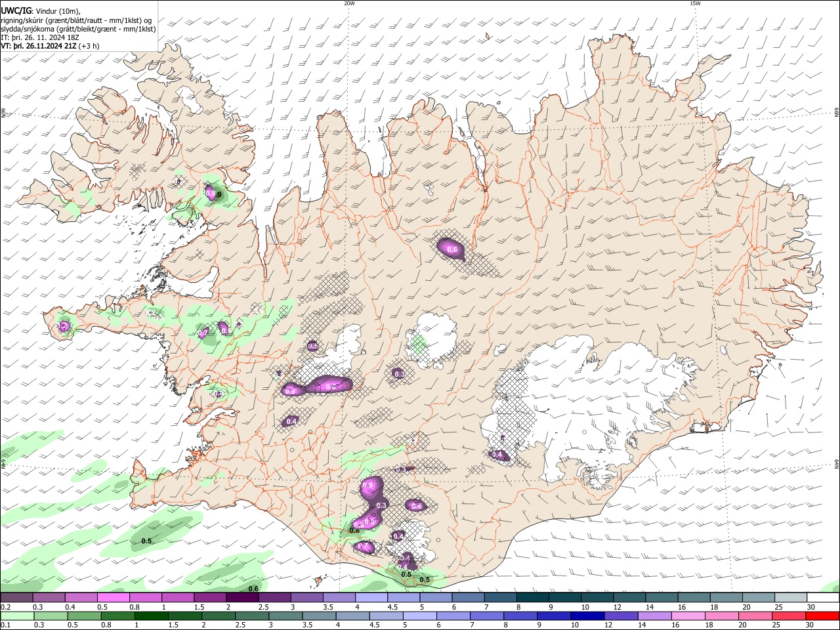This screenshot has width=840, height=630.
Task: Pick the light purple swatch above 14, bottom bar
Action: [655, 616]
